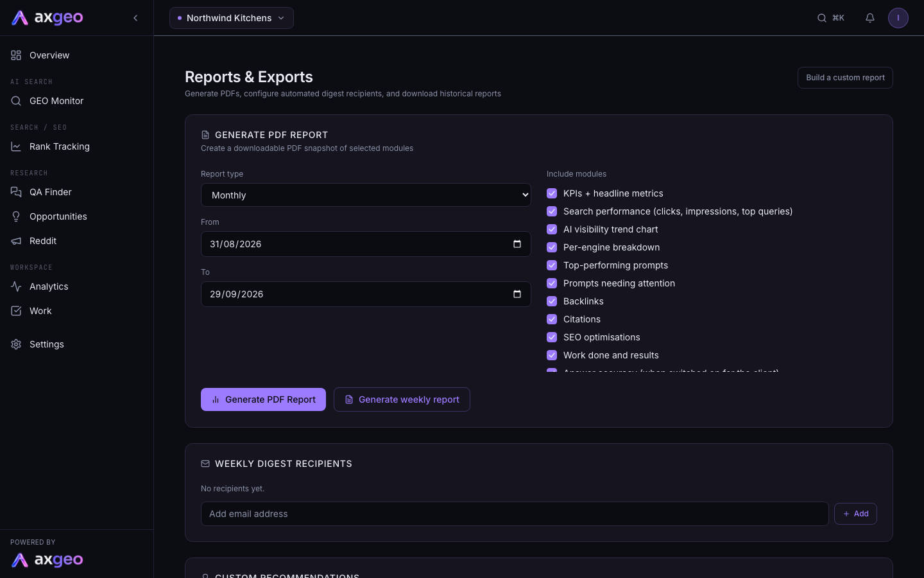
Task: Click the Overview grid icon
Action: (x=16, y=55)
